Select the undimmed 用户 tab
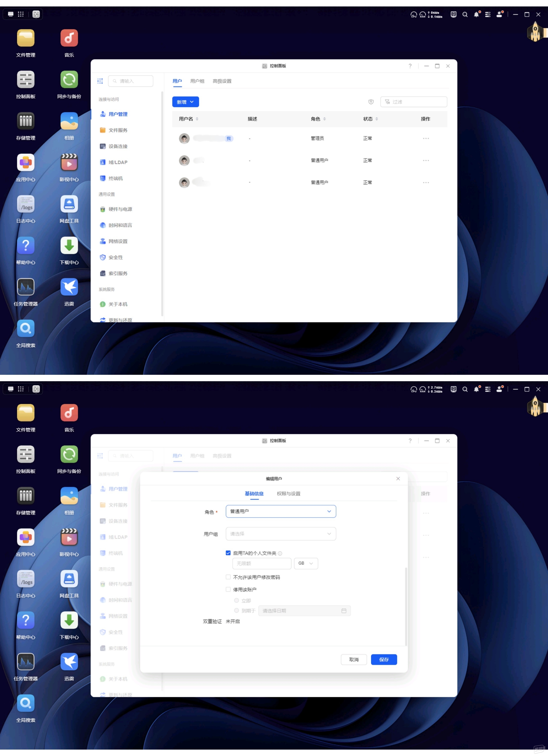 177,81
